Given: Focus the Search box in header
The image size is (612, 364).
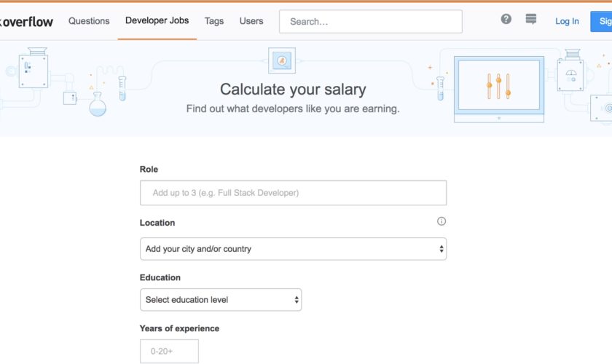Looking at the screenshot, I should point(370,22).
